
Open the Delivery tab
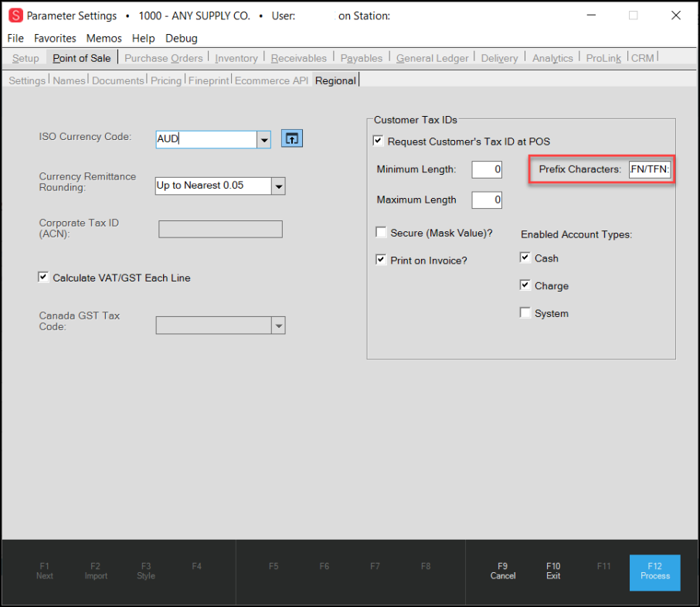pos(500,58)
